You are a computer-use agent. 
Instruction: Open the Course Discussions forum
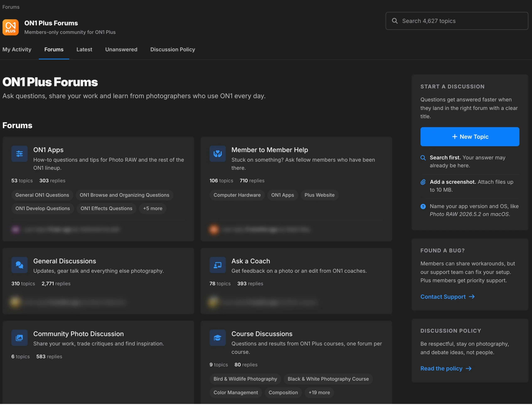[262, 334]
